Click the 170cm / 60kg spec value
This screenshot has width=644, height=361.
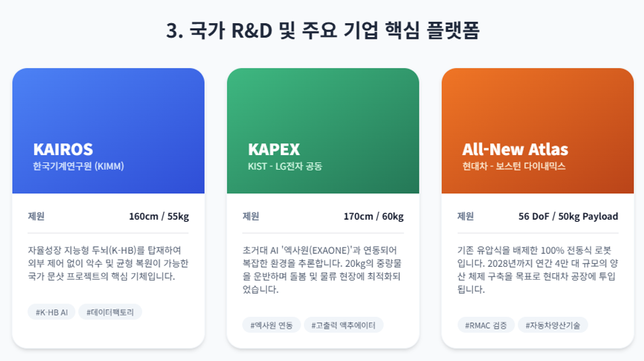pyautogui.click(x=374, y=216)
